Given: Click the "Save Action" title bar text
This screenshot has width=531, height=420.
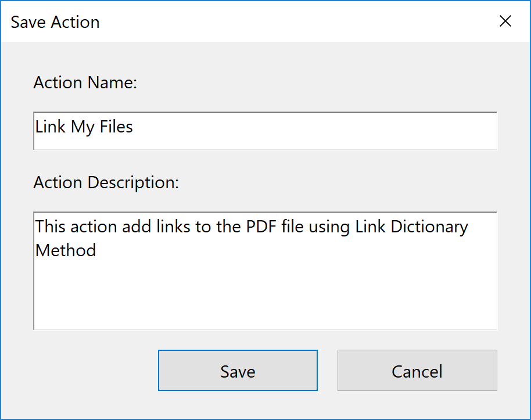Looking at the screenshot, I should pos(55,22).
